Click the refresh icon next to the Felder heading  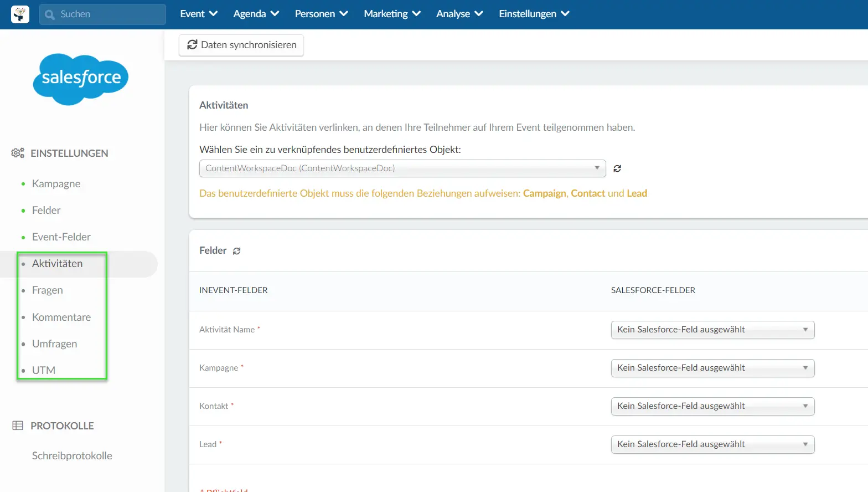[x=237, y=251]
